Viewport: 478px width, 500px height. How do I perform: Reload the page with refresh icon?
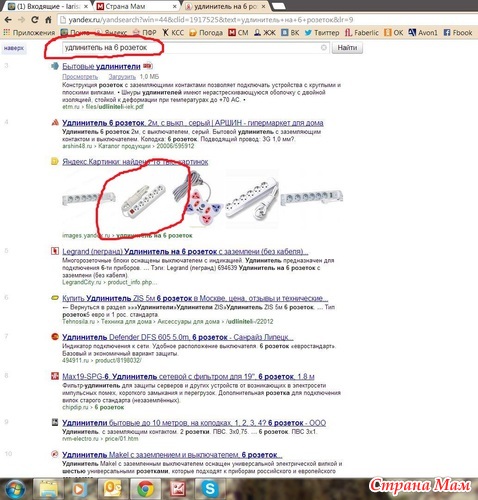35,20
